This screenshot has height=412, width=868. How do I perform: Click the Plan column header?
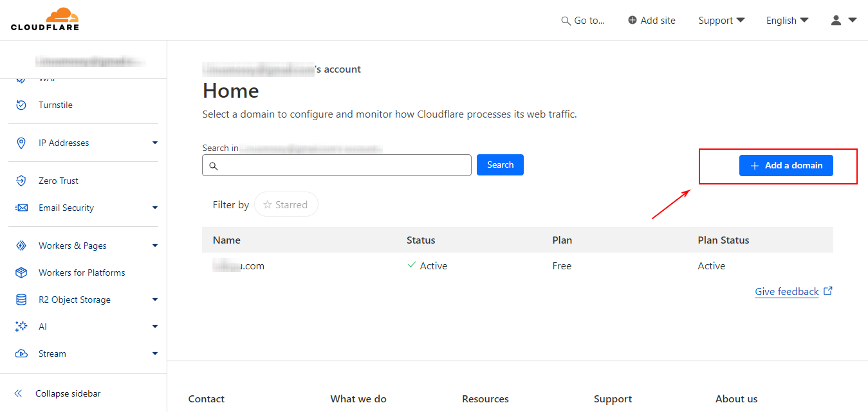(x=562, y=240)
